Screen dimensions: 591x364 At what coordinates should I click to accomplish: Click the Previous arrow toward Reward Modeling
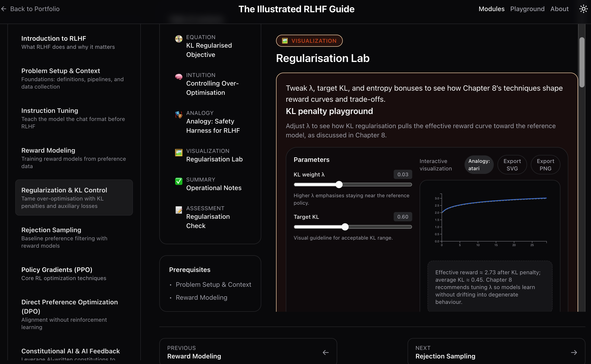pyautogui.click(x=325, y=352)
